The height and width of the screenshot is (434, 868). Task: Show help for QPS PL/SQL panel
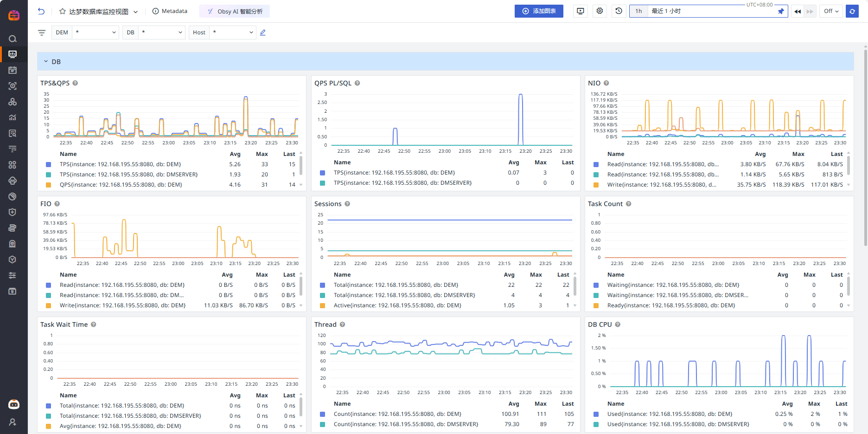click(357, 83)
